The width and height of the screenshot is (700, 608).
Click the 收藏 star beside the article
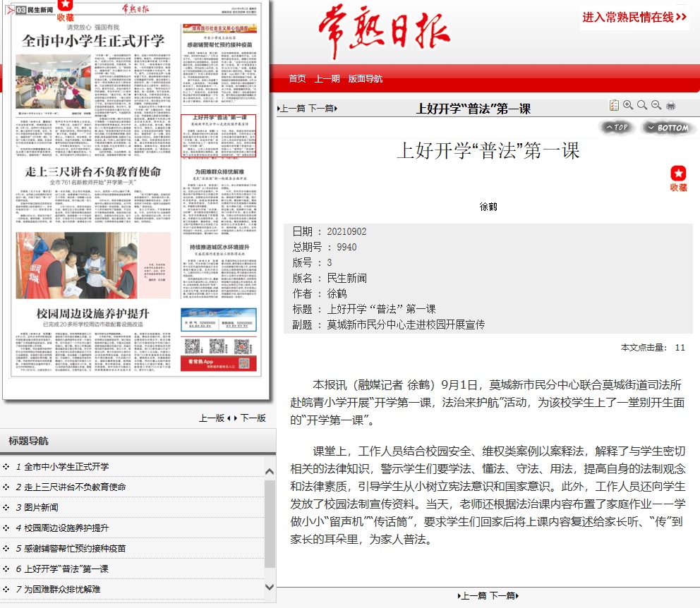pyautogui.click(x=678, y=178)
